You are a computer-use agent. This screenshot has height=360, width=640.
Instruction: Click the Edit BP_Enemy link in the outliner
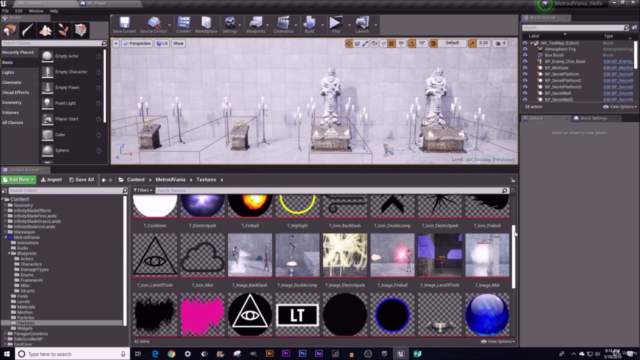(618, 62)
